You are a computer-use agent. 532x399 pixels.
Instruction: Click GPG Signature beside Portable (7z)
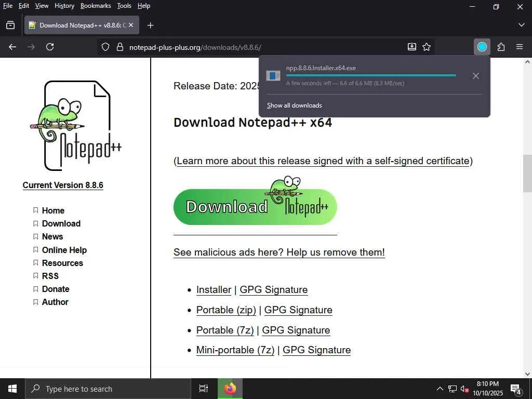pos(296,330)
